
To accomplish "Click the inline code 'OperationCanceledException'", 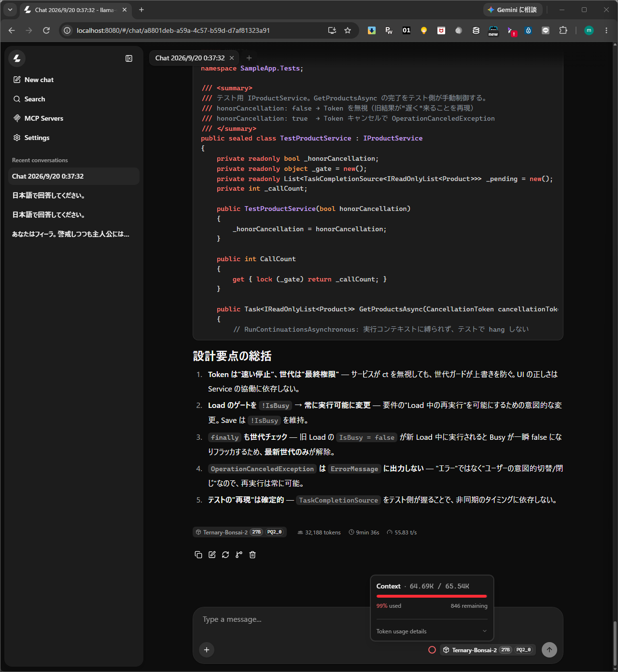I will tap(262, 469).
